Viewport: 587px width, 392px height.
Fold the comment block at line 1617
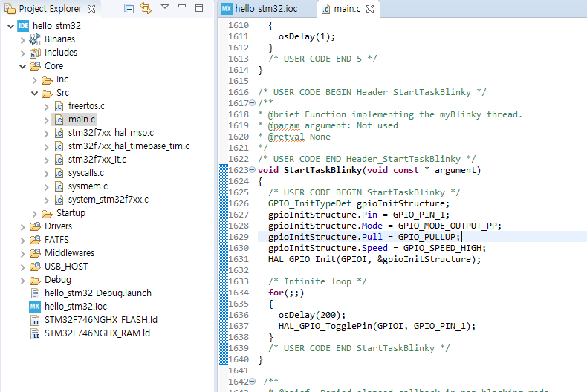(x=253, y=103)
